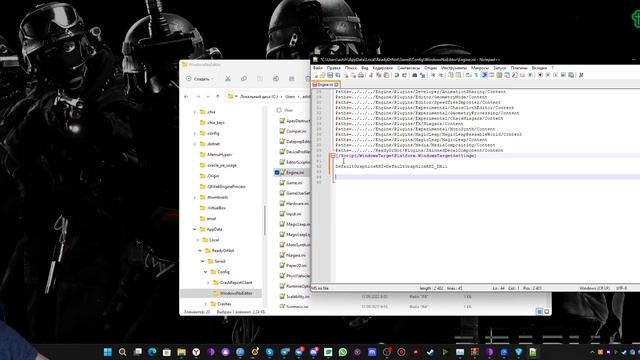Toggle synchronized horizontal scrolling

pos(458,75)
